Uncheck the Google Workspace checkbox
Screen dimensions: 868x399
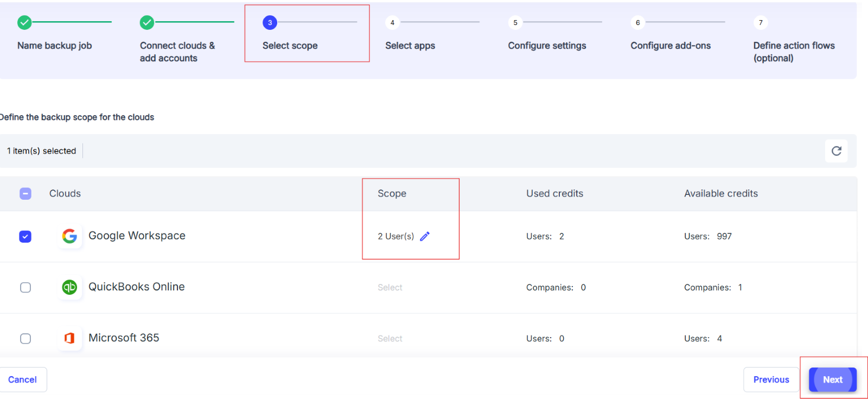point(25,237)
